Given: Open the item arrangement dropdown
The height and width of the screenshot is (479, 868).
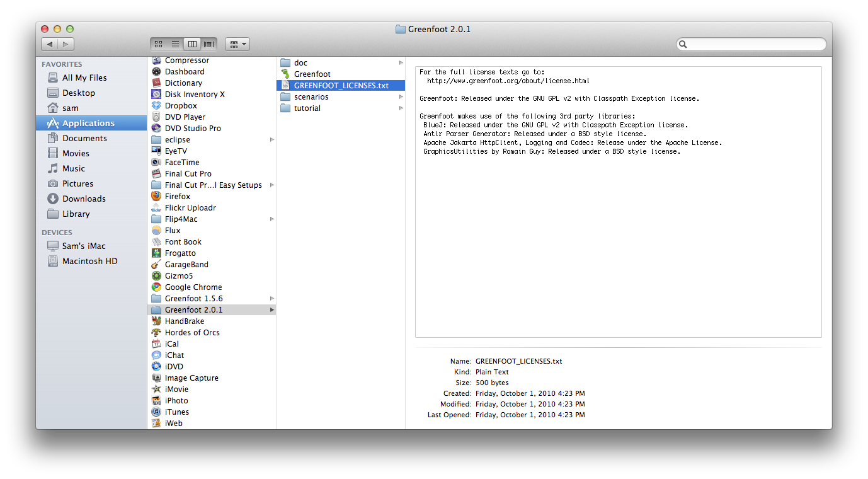Looking at the screenshot, I should pyautogui.click(x=237, y=44).
